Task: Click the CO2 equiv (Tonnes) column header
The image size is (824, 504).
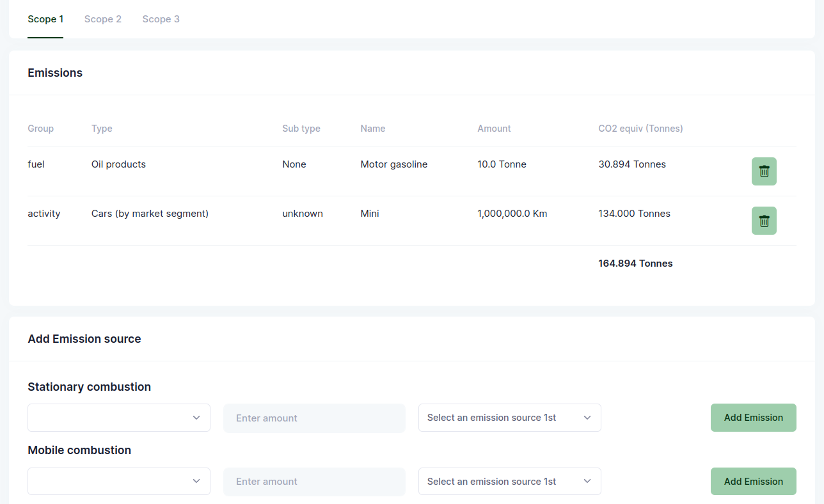Action: [640, 129]
